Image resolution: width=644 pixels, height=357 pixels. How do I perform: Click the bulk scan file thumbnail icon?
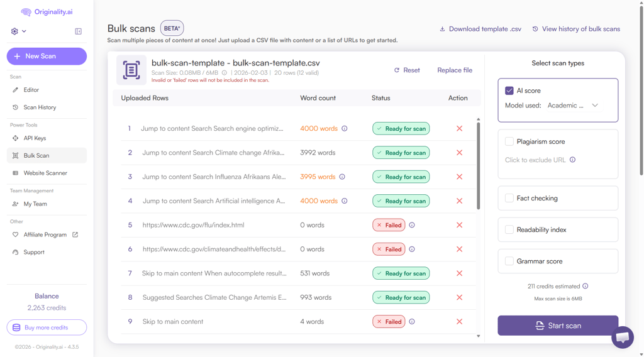pyautogui.click(x=131, y=70)
